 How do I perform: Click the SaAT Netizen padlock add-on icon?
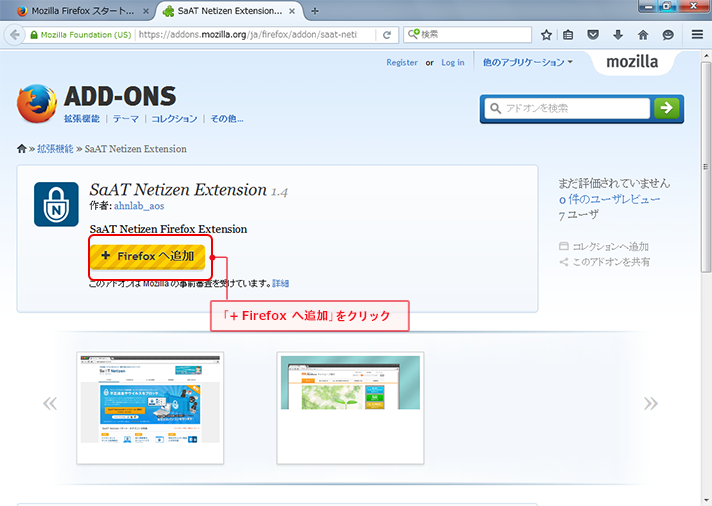(56, 204)
